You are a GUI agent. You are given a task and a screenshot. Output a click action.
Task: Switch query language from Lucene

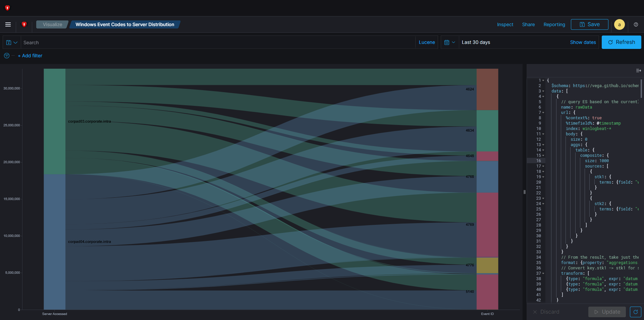click(x=427, y=43)
